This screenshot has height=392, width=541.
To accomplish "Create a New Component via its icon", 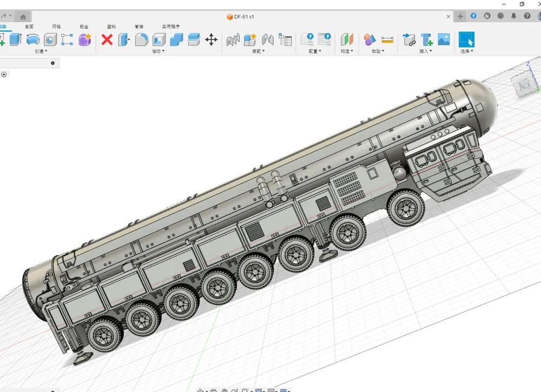I will pos(250,39).
